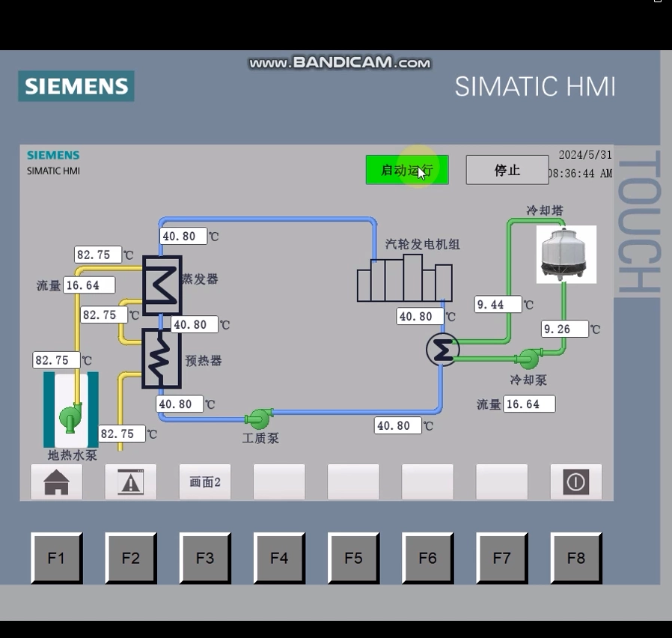Viewport: 672px width, 638px height.
Task: Click the 工质泵 label text
Action: point(260,438)
